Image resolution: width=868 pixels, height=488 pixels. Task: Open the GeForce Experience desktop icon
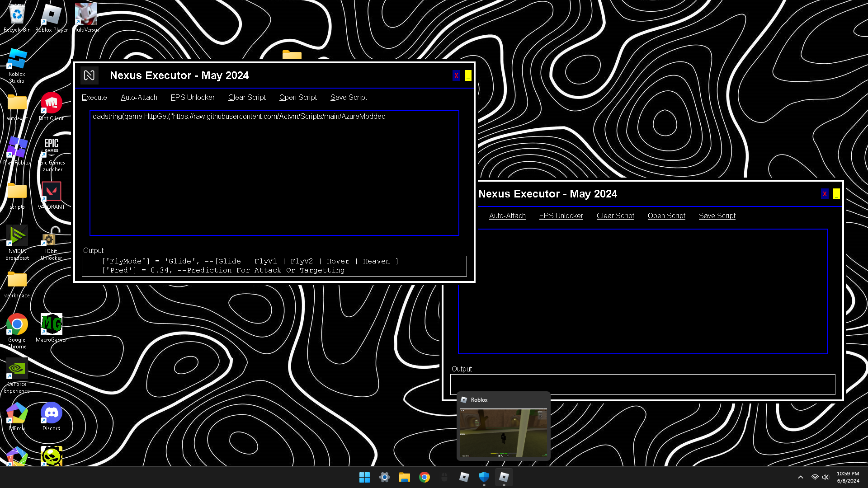17,369
